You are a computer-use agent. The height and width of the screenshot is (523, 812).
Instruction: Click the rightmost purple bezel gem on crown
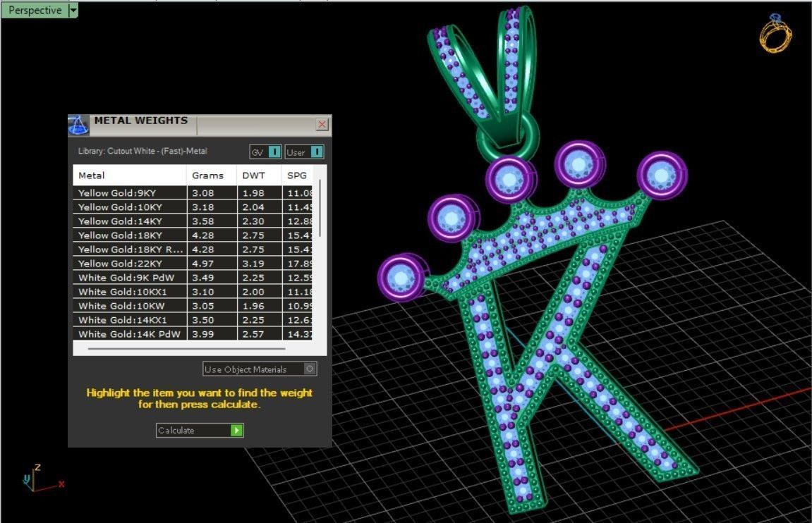tap(662, 176)
